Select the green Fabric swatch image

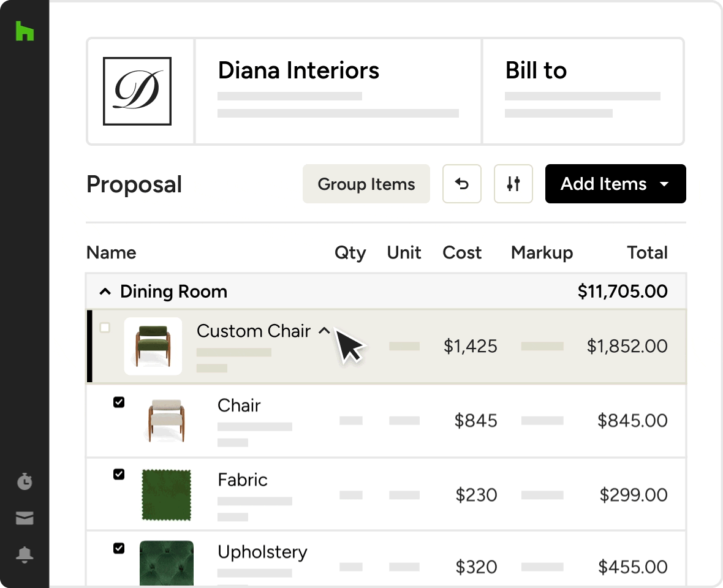click(x=167, y=495)
